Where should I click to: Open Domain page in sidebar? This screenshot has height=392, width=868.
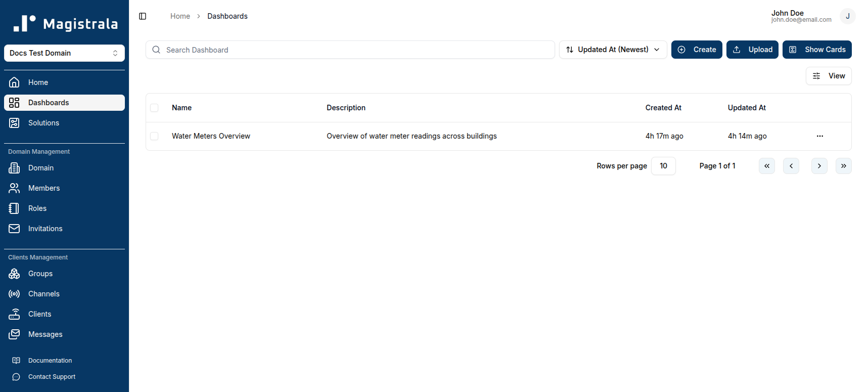(x=64, y=168)
